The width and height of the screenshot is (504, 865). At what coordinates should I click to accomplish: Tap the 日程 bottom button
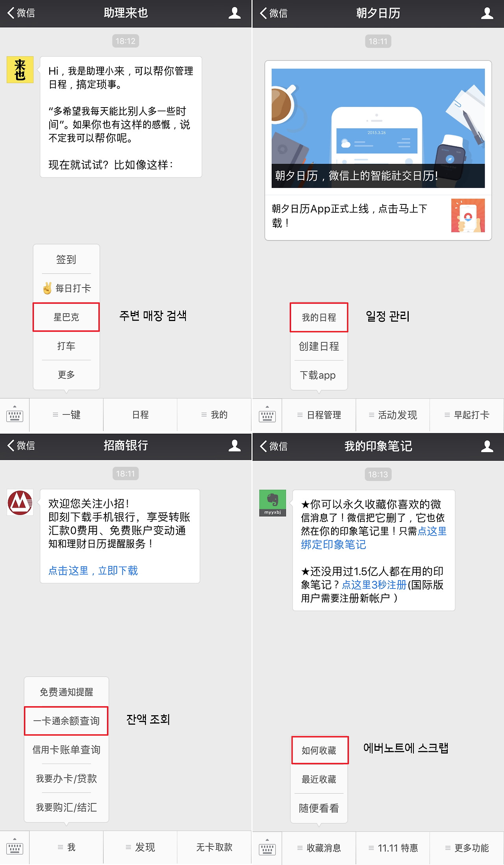140,414
